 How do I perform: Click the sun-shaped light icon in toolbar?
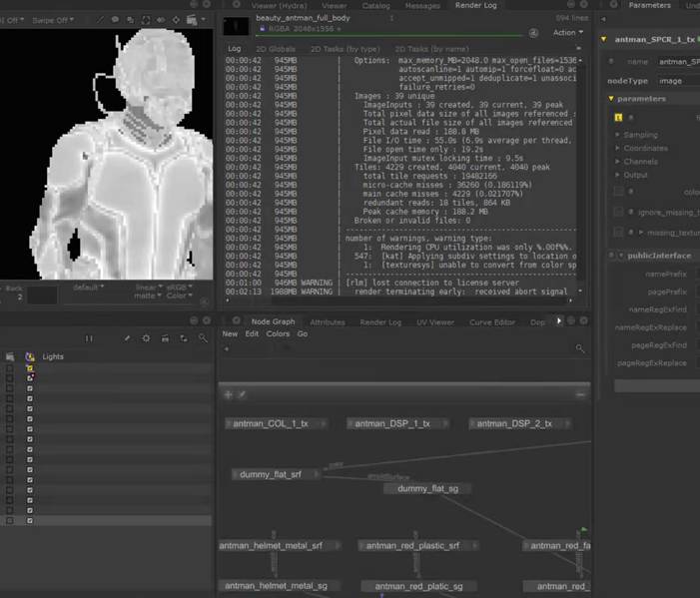pyautogui.click(x=147, y=338)
